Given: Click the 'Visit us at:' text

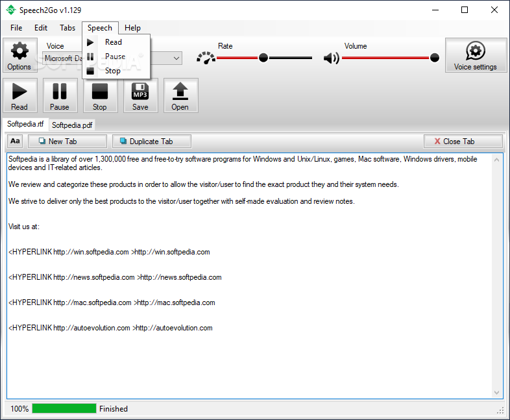Looking at the screenshot, I should (24, 227).
